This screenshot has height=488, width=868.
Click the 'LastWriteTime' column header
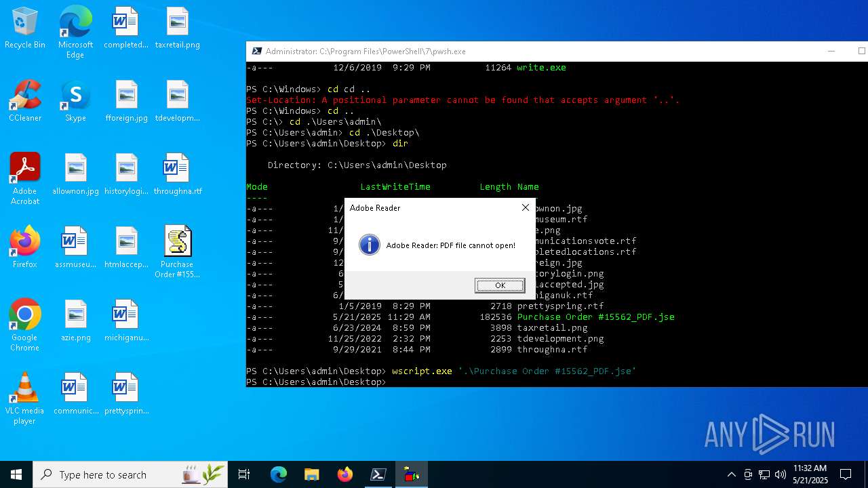(x=395, y=186)
